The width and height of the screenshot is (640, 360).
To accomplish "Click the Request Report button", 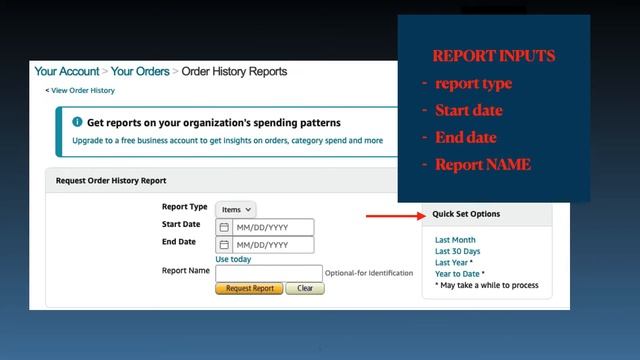I will 249,288.
